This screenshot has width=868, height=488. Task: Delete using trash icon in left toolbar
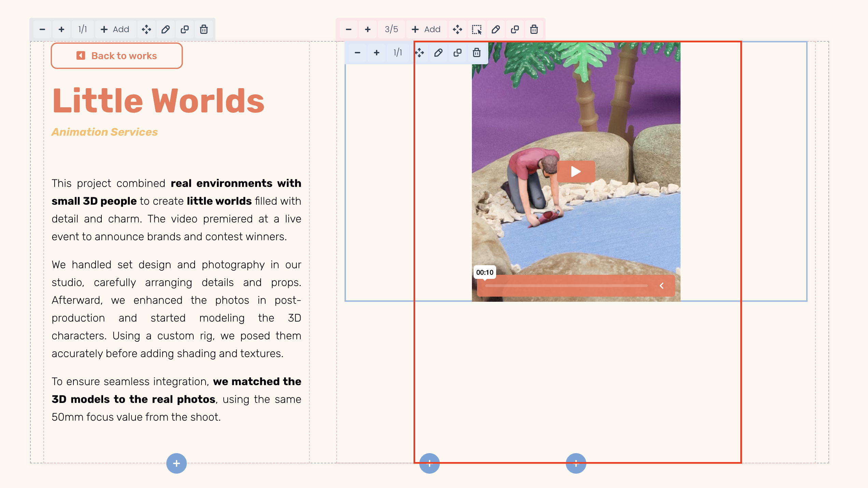(204, 29)
